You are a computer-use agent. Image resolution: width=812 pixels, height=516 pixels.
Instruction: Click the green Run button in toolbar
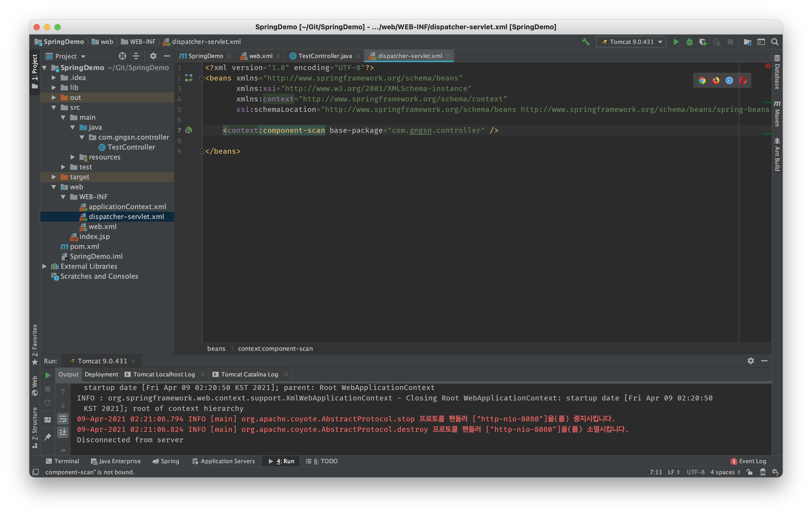click(x=676, y=42)
